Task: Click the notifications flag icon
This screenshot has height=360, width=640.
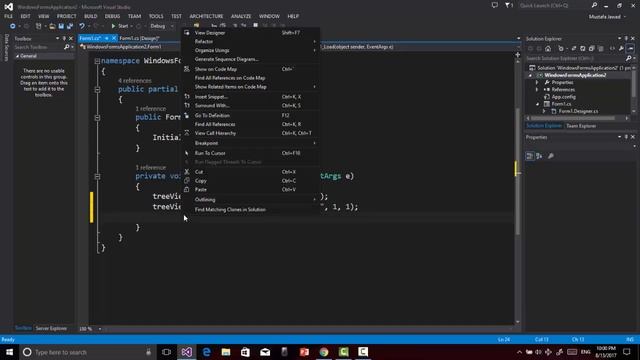Action: click(x=508, y=5)
